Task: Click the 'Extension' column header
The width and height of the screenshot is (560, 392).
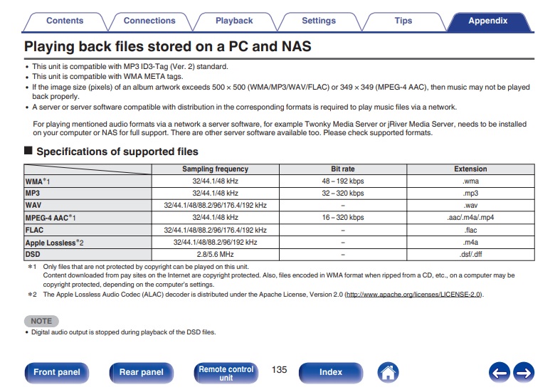Action: (470, 169)
